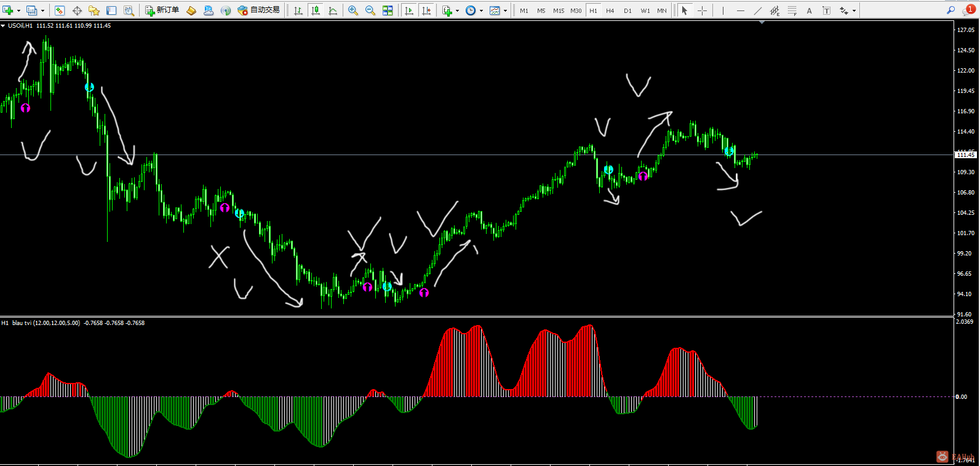
Task: Expand the Profiles dropdown arrow
Action: tap(42, 10)
